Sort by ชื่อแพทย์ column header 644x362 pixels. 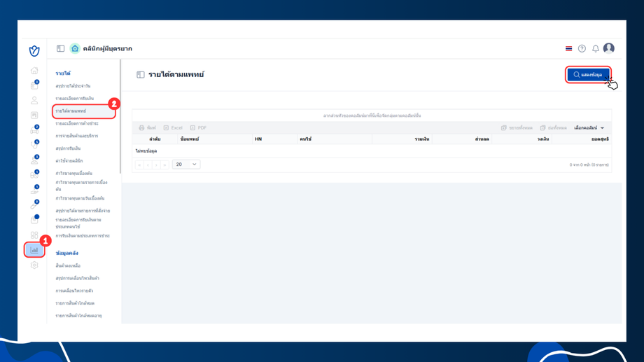[x=215, y=139]
